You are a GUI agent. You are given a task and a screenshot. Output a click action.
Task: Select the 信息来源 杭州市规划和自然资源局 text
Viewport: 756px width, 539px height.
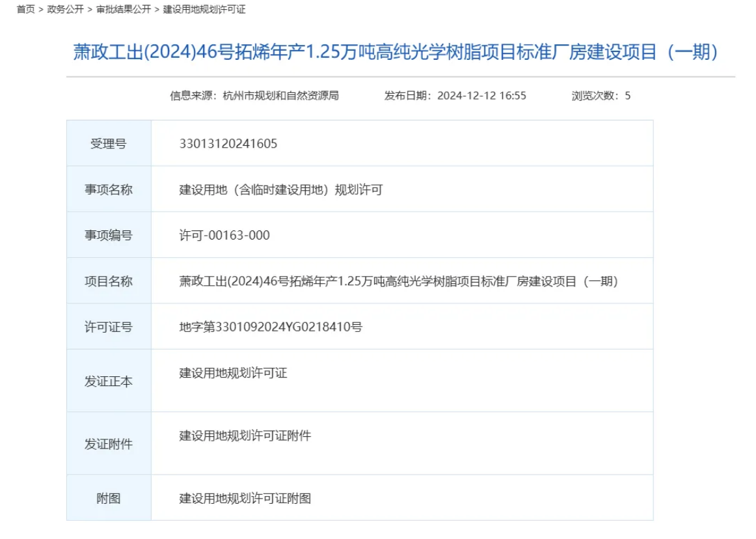click(x=254, y=96)
